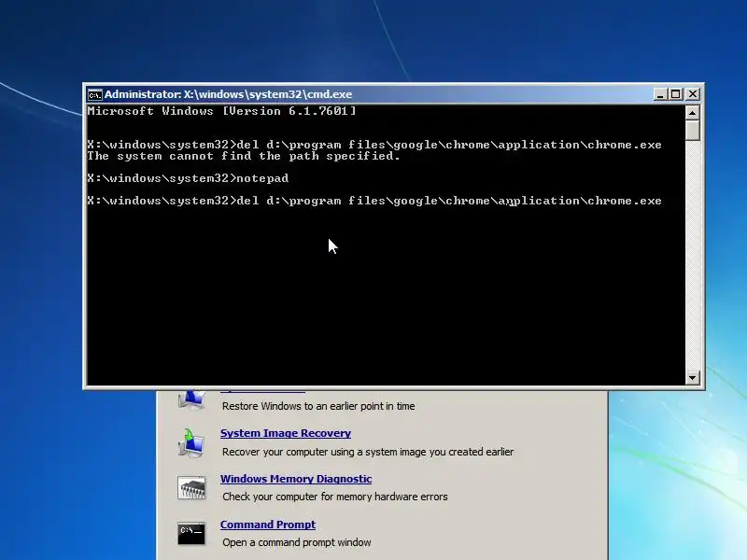Click the cmd.exe title bar icon
The height and width of the screenshot is (560, 747).
[95, 95]
